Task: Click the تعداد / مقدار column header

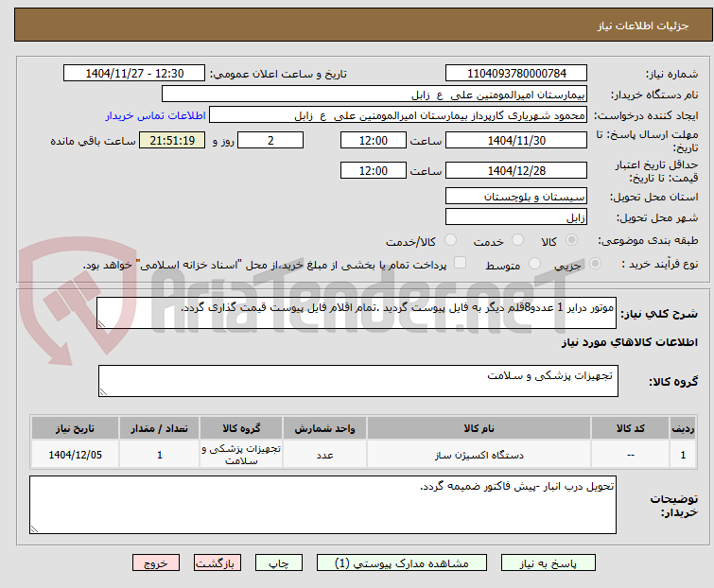Action: pyautogui.click(x=159, y=428)
